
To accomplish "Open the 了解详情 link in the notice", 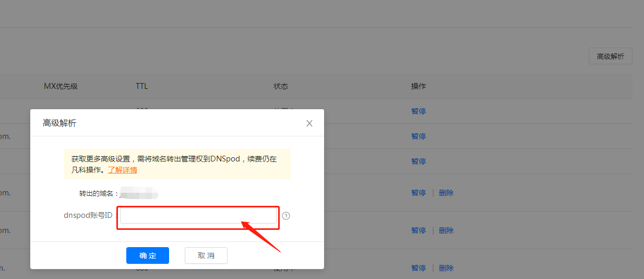I will (123, 170).
